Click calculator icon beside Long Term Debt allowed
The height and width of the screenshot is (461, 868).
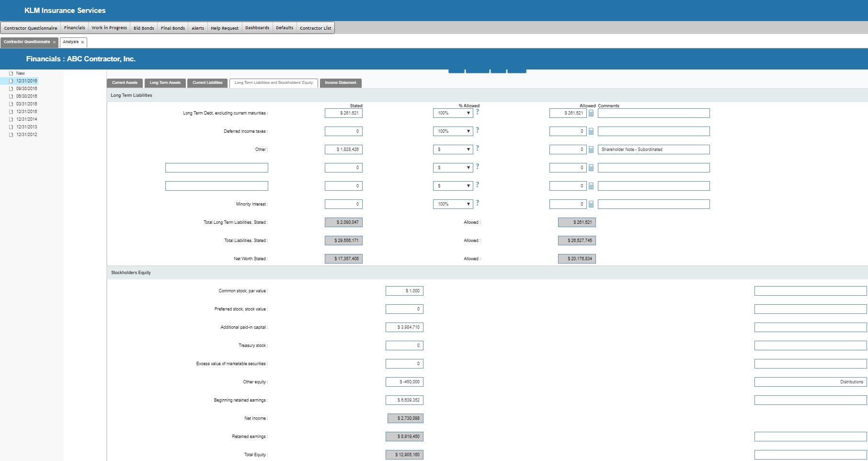click(x=591, y=113)
